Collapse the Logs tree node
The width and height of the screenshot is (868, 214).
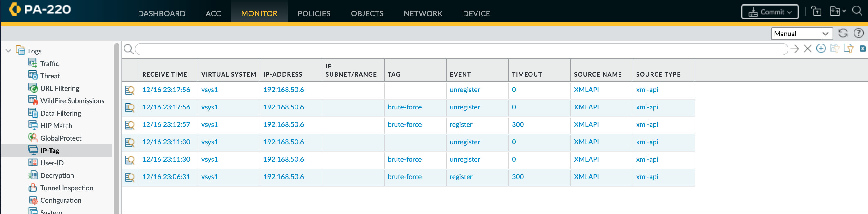pos(8,51)
